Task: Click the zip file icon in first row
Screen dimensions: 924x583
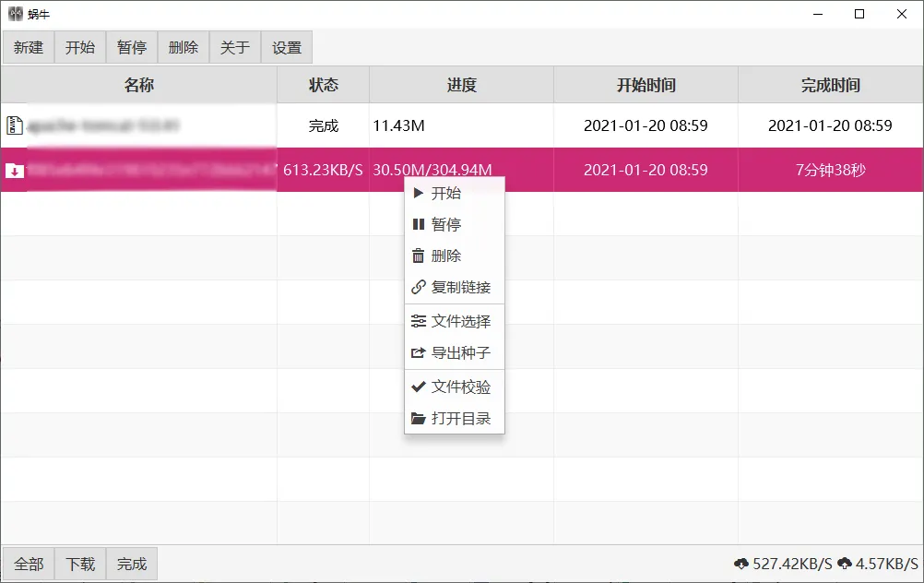Action: click(x=14, y=125)
